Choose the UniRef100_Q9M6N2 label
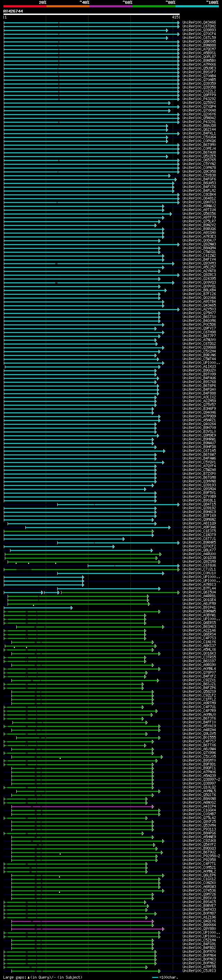 [x=199, y=519]
